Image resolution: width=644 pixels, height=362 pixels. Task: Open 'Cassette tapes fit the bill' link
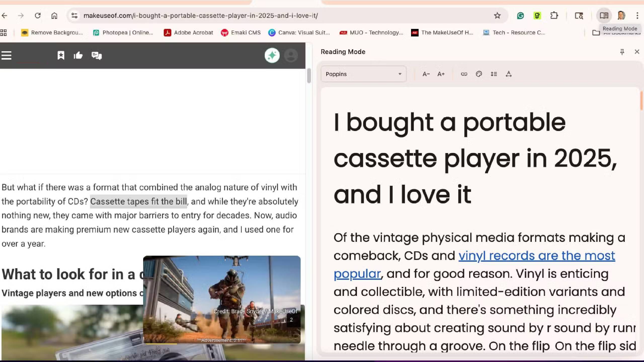coord(138,202)
